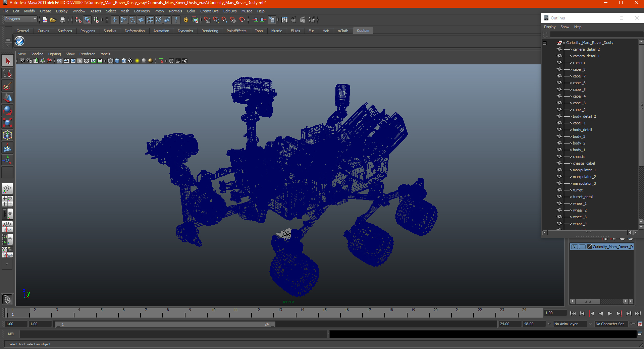Viewport: 644px width, 349px height.
Task: Play animation backwards
Action: tap(601, 313)
